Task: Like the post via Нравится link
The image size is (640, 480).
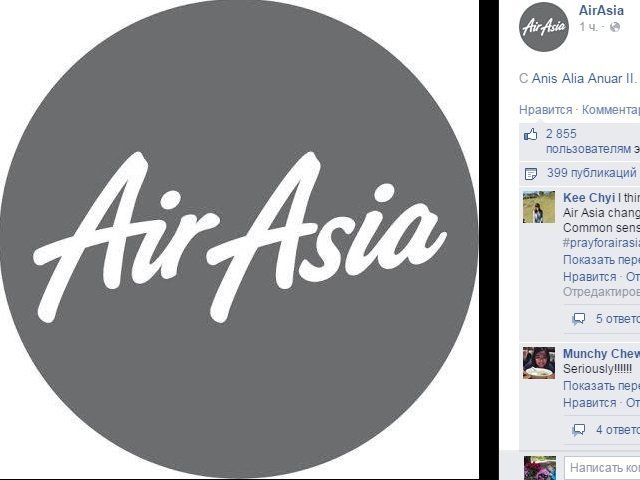Action: pyautogui.click(x=545, y=110)
